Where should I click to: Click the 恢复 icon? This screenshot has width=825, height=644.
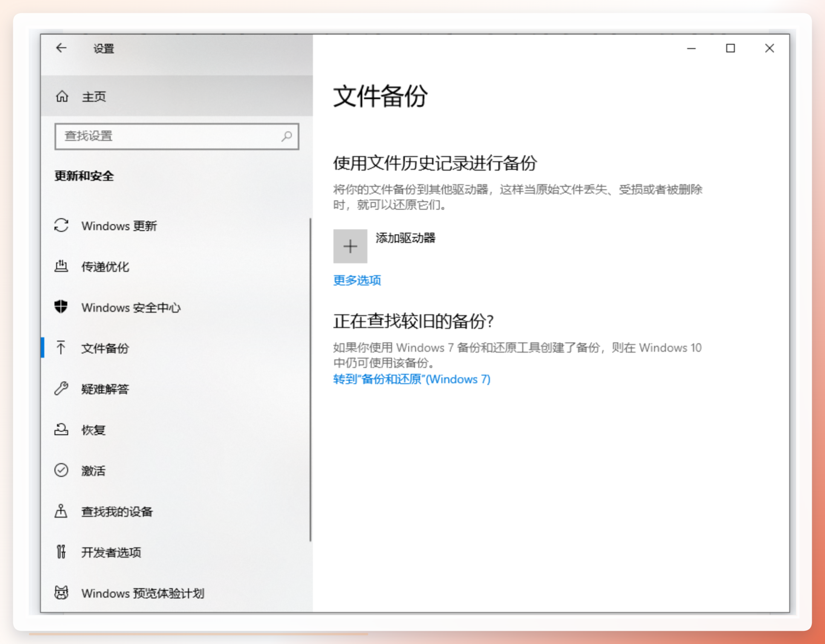click(61, 430)
